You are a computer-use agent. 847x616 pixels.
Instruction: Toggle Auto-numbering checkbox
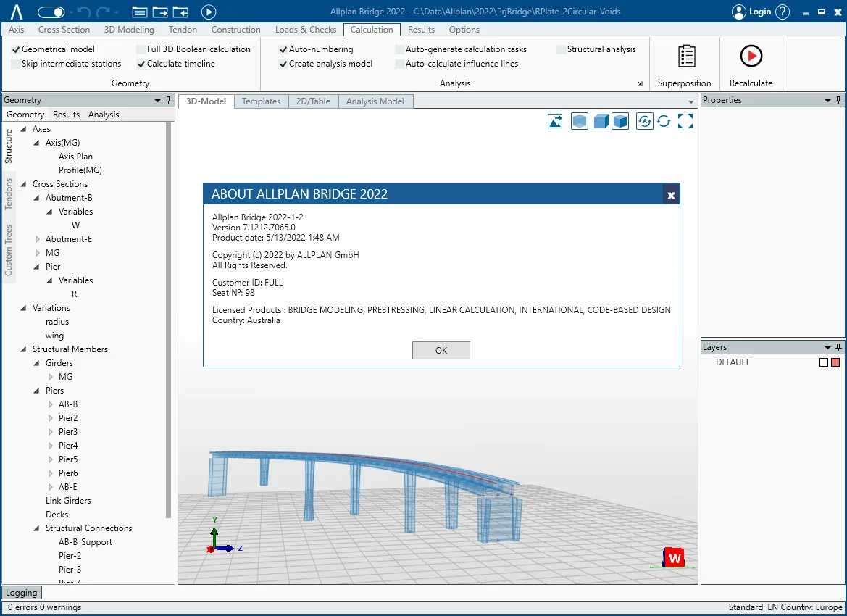283,49
